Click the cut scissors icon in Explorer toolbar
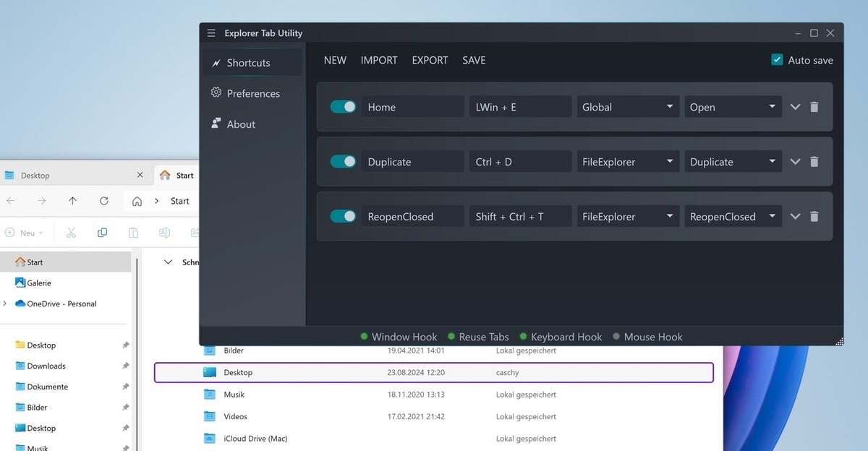The image size is (868, 451). click(x=71, y=233)
